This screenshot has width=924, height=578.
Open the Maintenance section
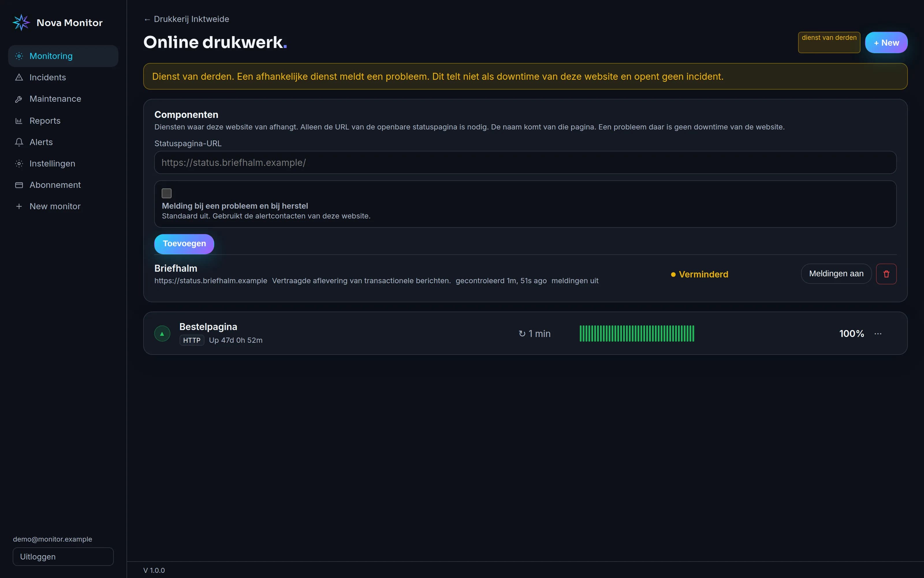pos(64,99)
